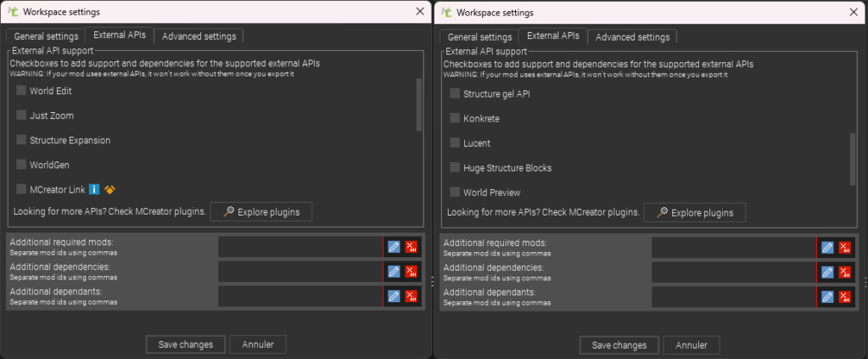Close the right Workspace settings window
Image resolution: width=868 pixels, height=359 pixels.
point(854,12)
